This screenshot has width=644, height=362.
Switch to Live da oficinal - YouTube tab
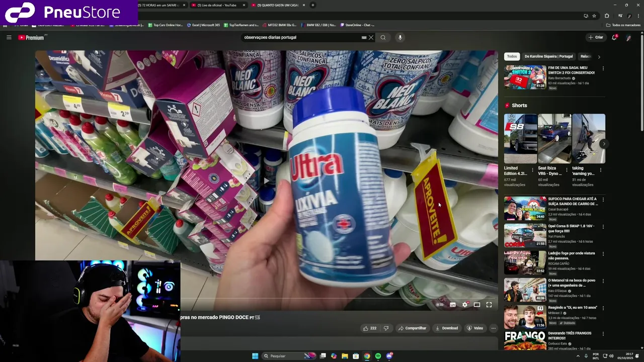[x=216, y=5]
